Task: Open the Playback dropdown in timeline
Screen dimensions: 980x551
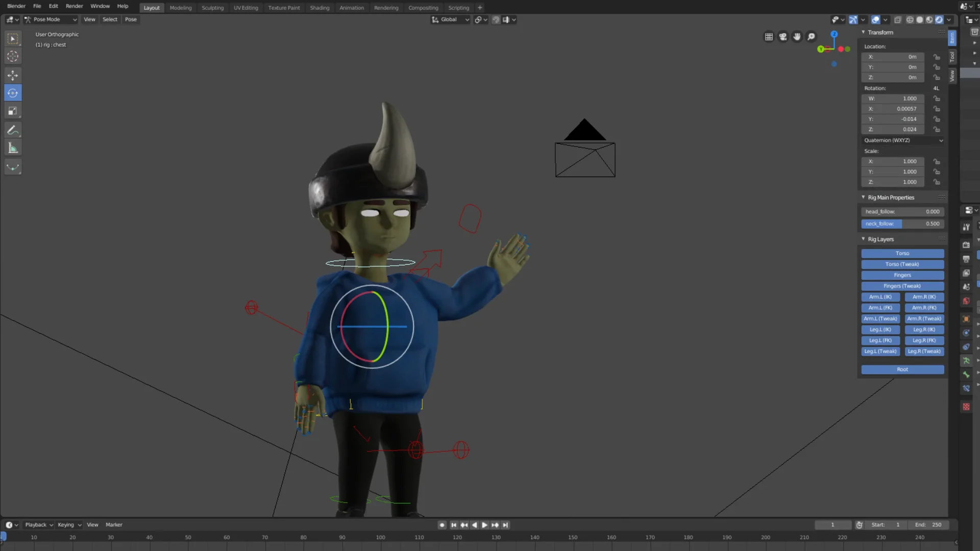Action: (39, 524)
